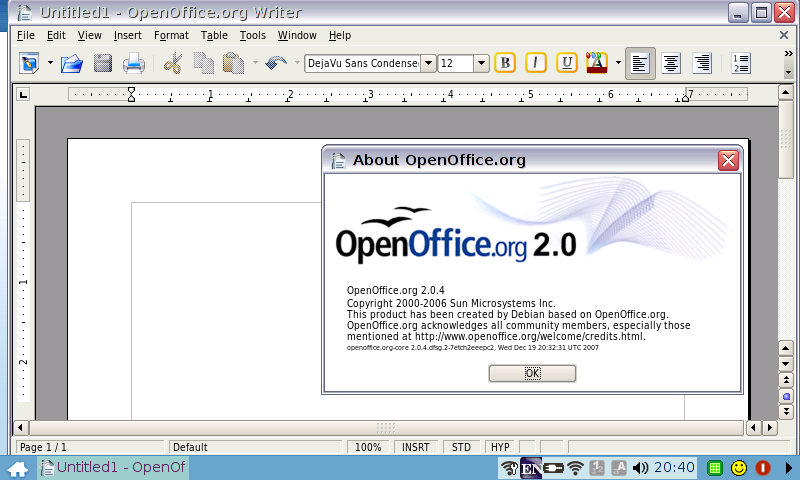Open the Insert menu
The height and width of the screenshot is (480, 800).
tap(128, 35)
